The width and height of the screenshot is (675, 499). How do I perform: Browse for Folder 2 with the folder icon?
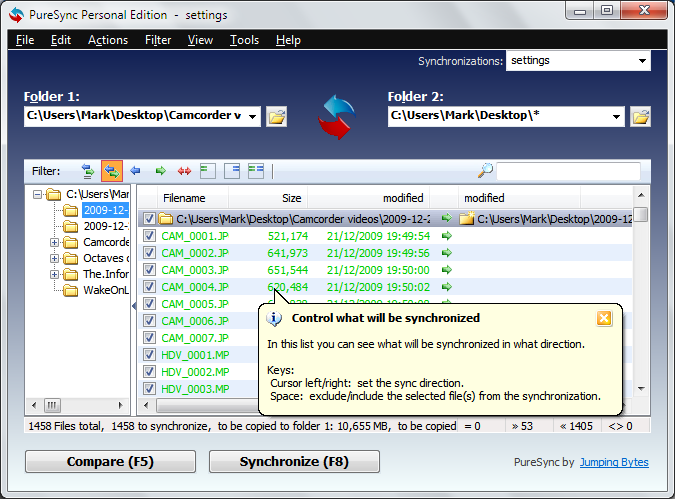(640, 117)
